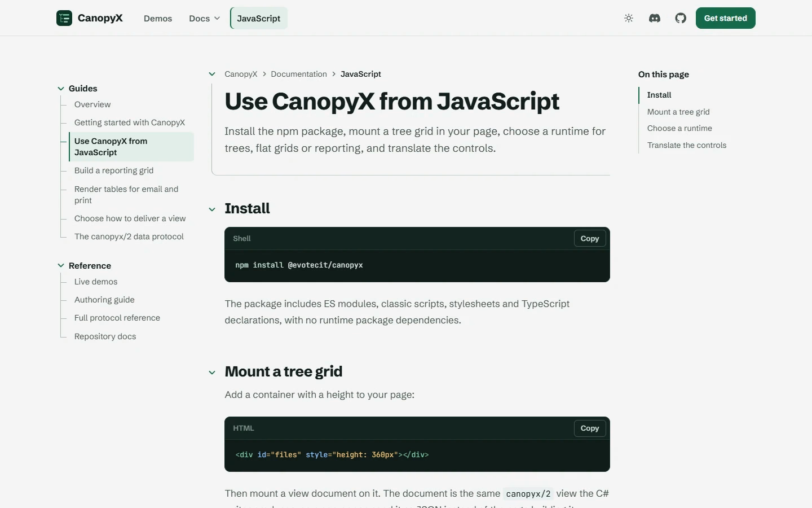
Task: Click the inline canopyx/2 code text
Action: pyautogui.click(x=528, y=494)
